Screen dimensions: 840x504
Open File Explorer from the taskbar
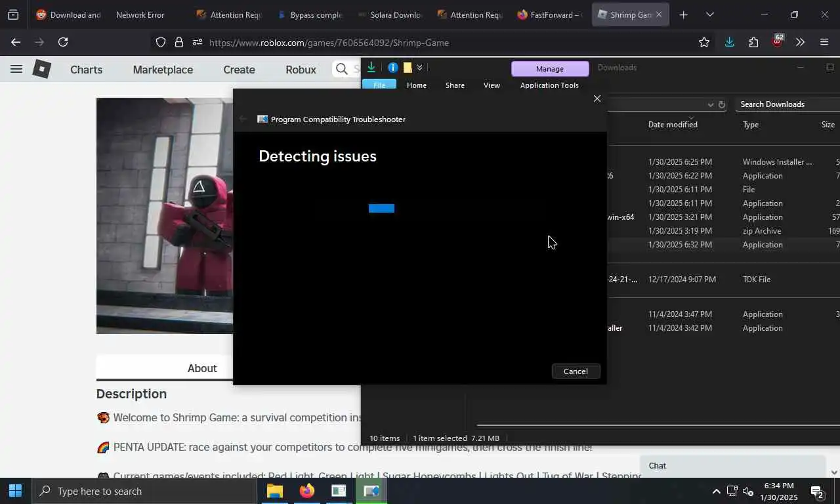coord(274,491)
